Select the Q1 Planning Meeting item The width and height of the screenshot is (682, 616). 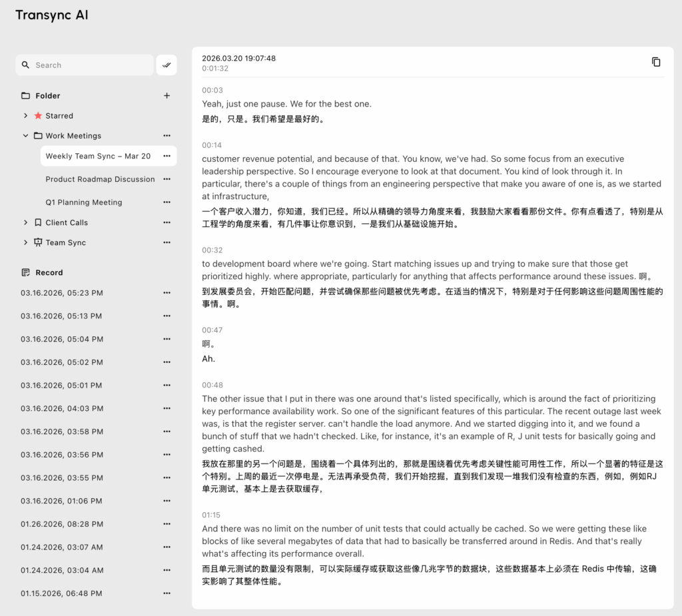click(x=84, y=202)
